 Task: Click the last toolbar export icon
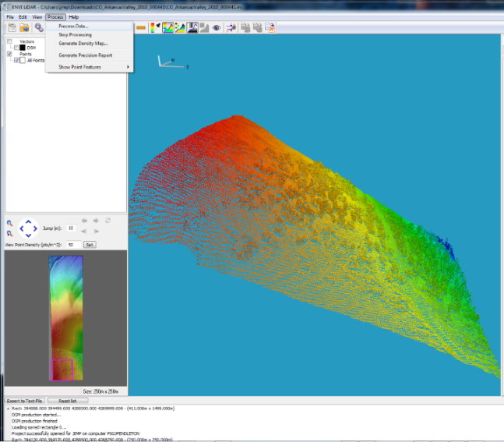point(270,28)
